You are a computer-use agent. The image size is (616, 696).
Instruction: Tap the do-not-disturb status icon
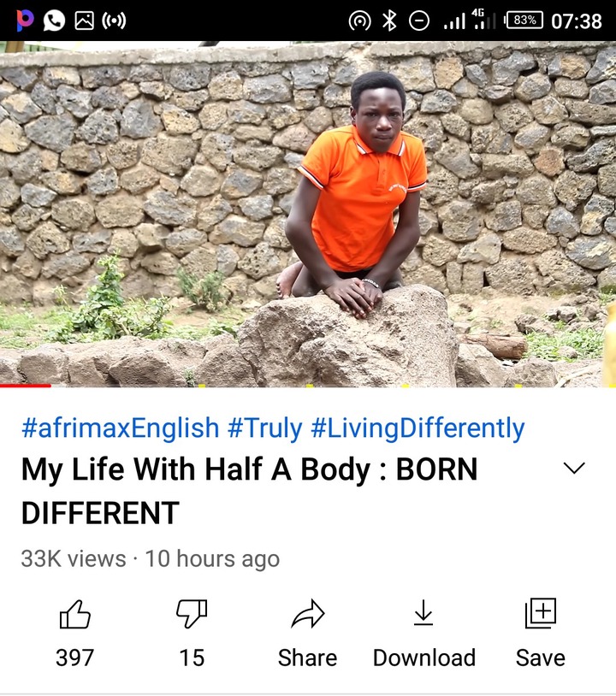419,21
